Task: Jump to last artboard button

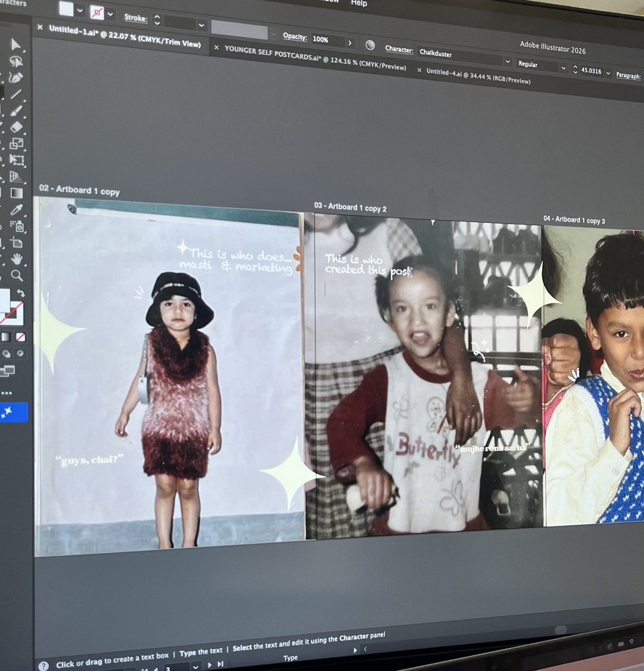Action: tap(221, 664)
